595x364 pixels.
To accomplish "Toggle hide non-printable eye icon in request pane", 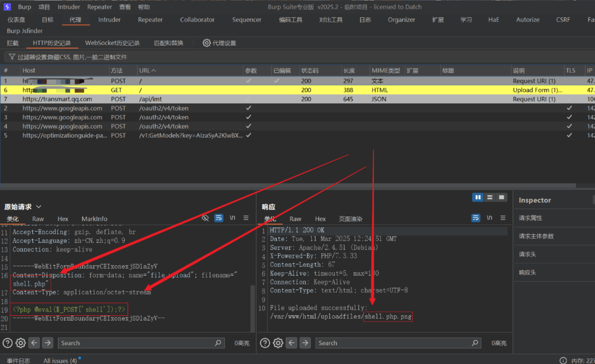I will (x=205, y=218).
